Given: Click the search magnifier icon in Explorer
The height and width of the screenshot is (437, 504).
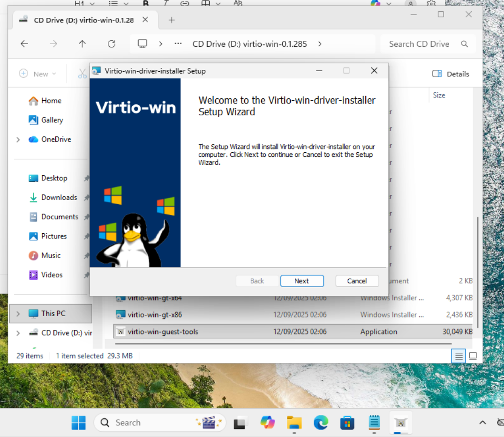Looking at the screenshot, I should pyautogui.click(x=465, y=44).
